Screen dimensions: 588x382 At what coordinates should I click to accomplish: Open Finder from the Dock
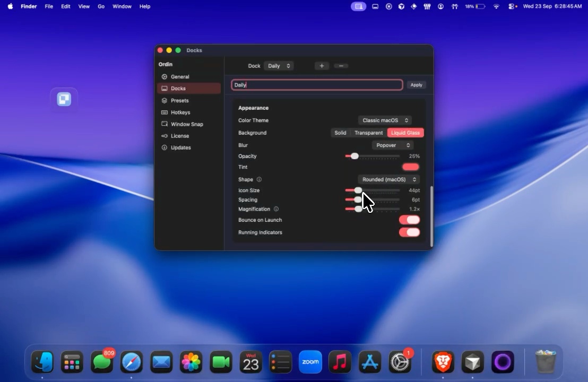(x=42, y=362)
